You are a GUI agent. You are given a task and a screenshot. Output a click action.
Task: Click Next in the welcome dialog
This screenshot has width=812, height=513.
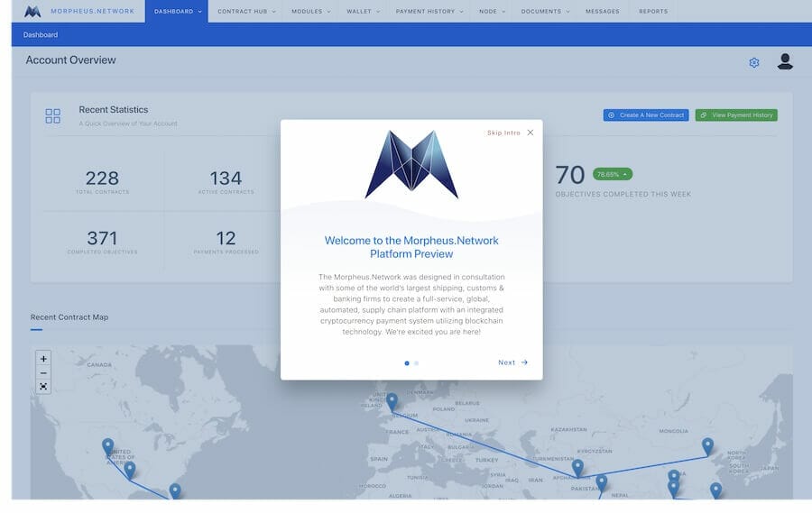click(512, 362)
